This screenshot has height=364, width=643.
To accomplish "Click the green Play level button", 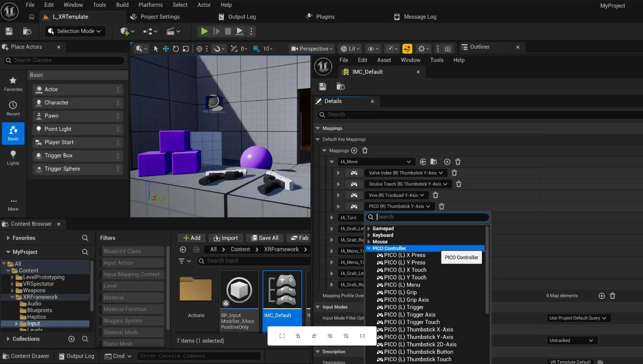I will 204,31.
